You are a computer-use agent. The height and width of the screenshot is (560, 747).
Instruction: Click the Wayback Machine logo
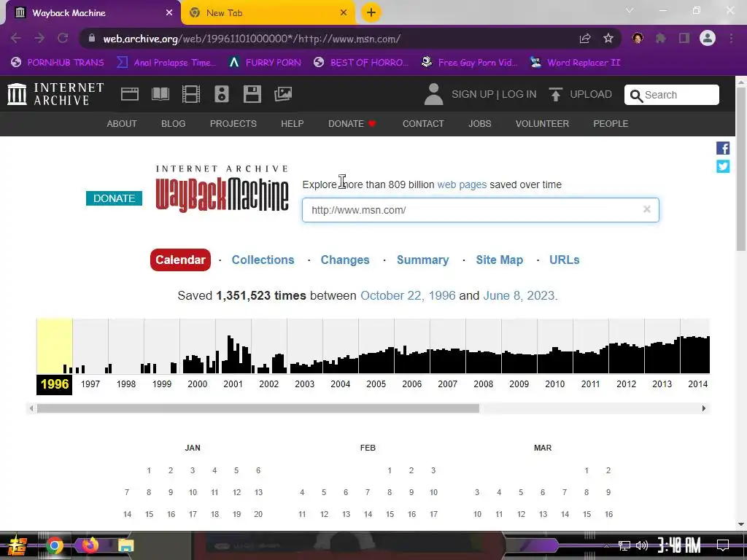pyautogui.click(x=222, y=189)
